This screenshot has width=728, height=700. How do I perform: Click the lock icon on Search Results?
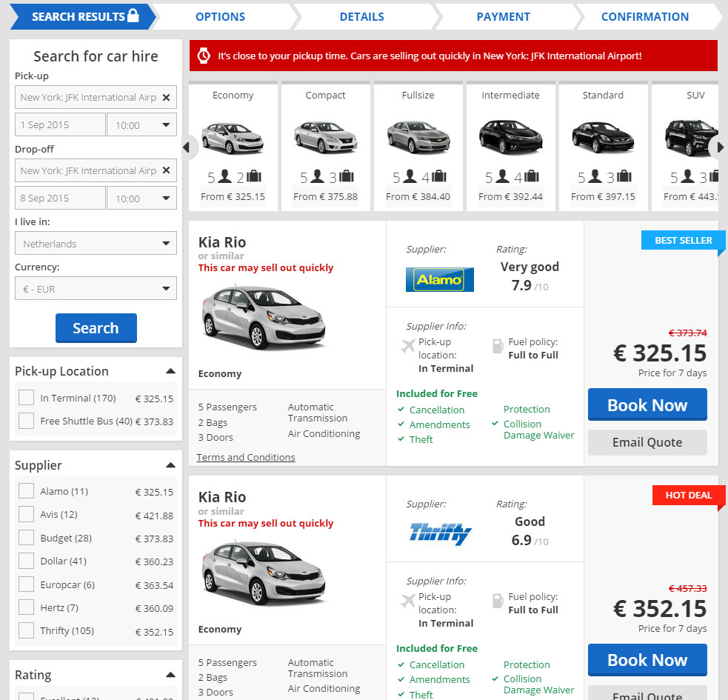tap(133, 16)
